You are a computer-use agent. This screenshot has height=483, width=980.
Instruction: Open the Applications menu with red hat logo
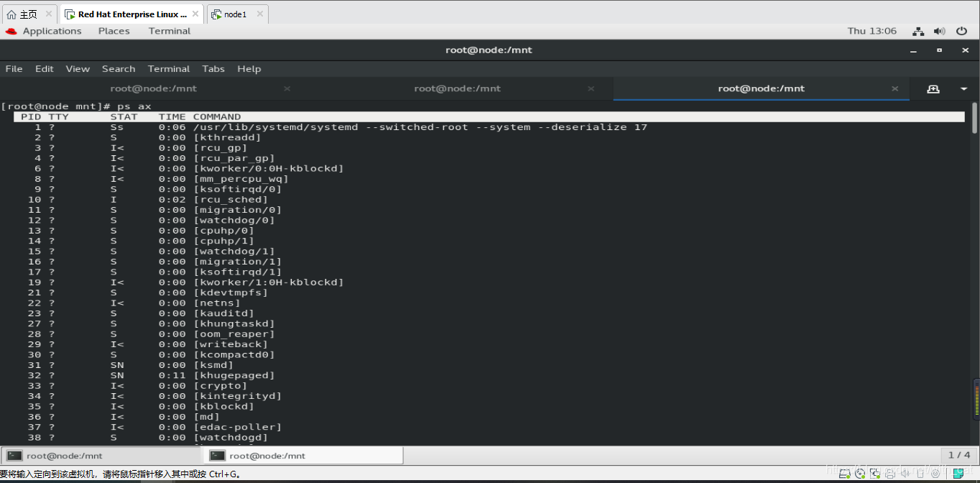(x=44, y=31)
